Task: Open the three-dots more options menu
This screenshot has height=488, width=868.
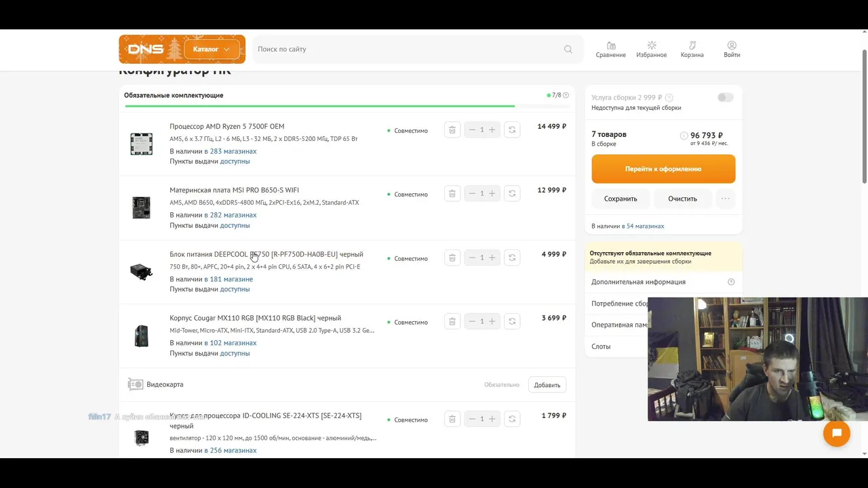Action: [x=726, y=199]
